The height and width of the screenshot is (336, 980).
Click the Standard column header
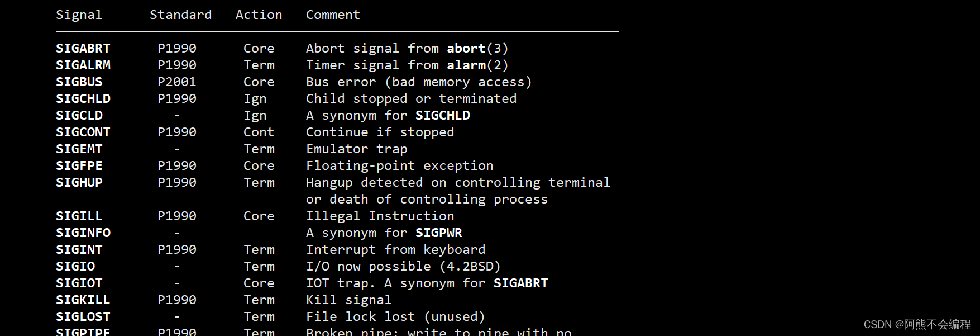coord(181,15)
